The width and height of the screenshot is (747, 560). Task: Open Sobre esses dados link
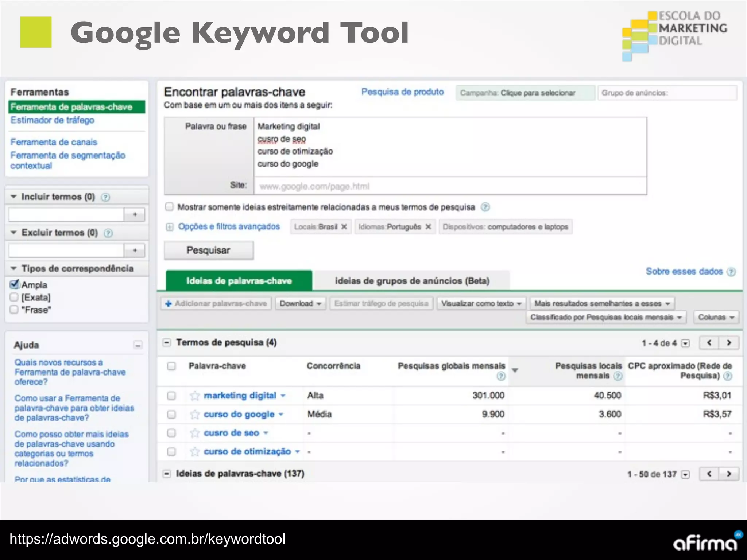click(684, 271)
